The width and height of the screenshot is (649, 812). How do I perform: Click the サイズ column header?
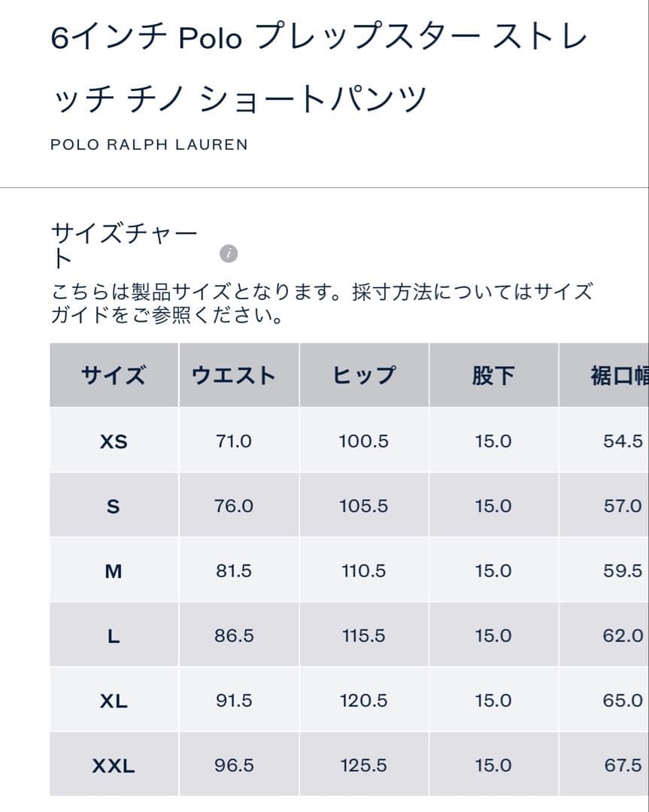(x=114, y=375)
